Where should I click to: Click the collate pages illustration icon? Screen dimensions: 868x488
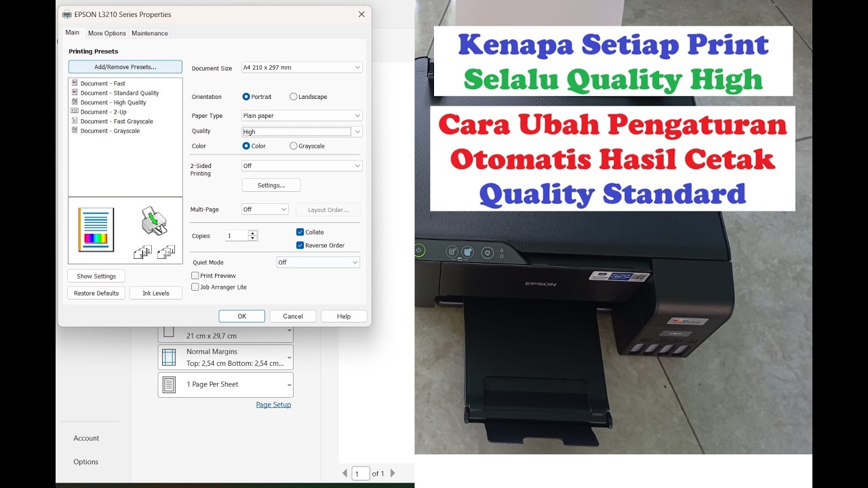click(142, 252)
